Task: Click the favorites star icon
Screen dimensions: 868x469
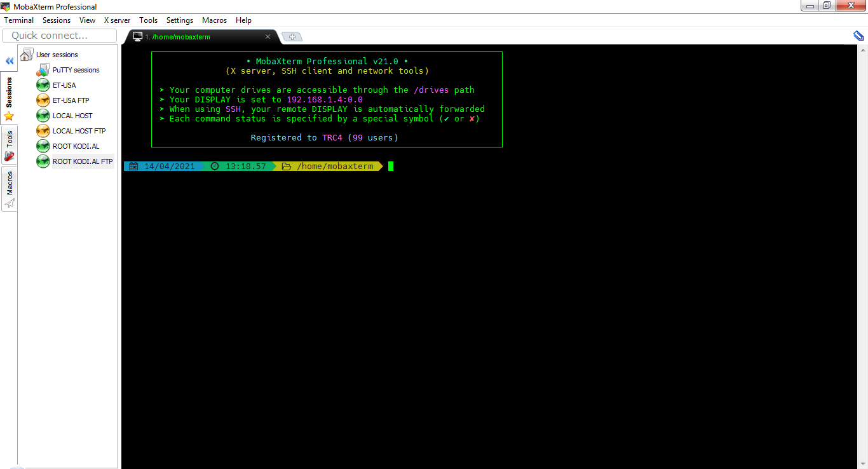Action: tap(9, 116)
